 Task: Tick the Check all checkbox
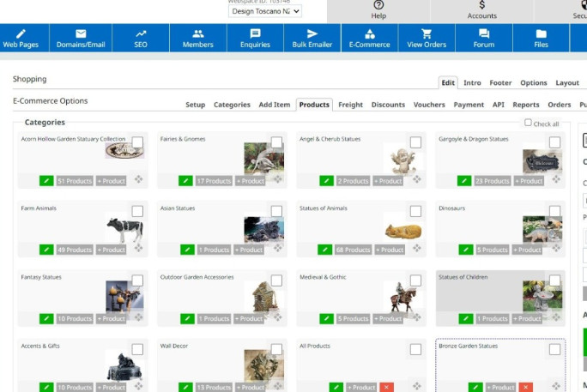coord(528,123)
